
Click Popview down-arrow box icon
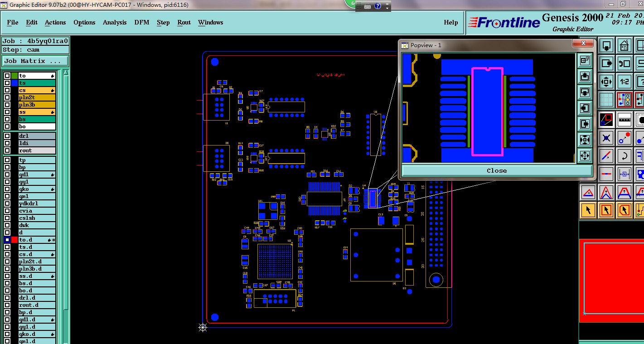(x=585, y=92)
